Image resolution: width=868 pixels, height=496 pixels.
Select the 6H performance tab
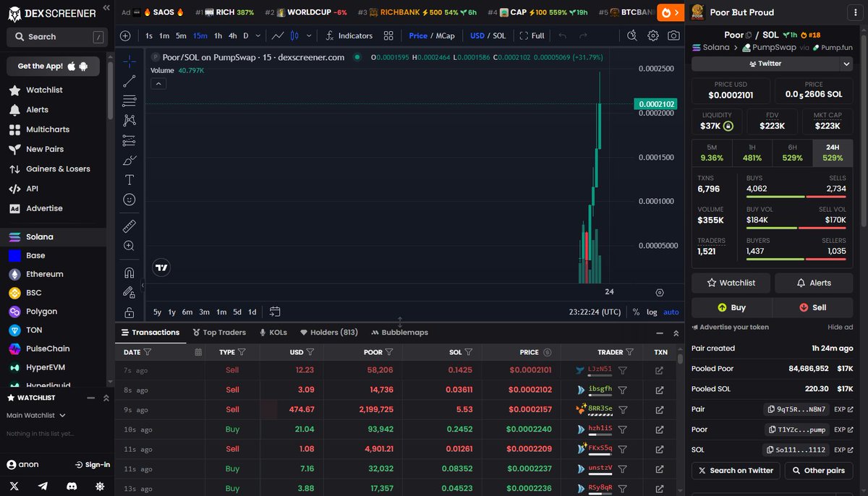(x=792, y=153)
